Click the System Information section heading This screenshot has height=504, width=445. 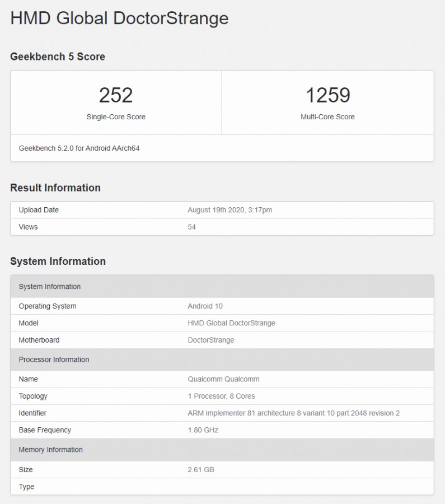pos(58,262)
